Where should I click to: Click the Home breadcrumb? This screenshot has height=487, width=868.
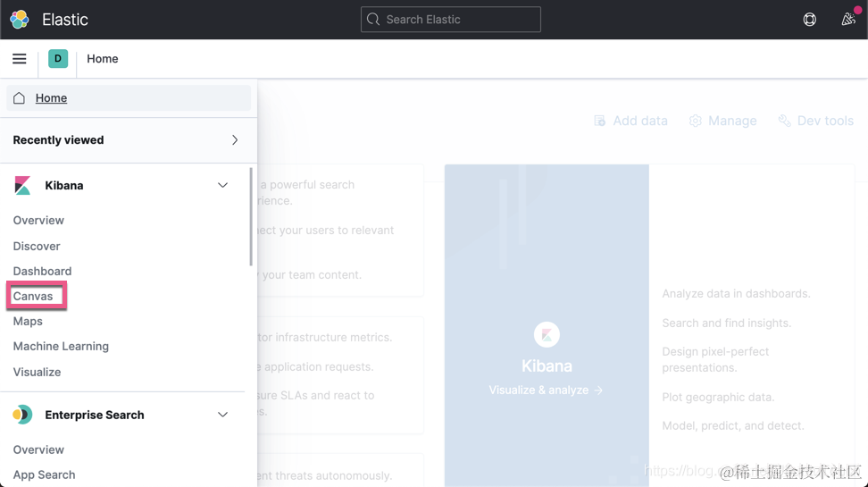[103, 59]
